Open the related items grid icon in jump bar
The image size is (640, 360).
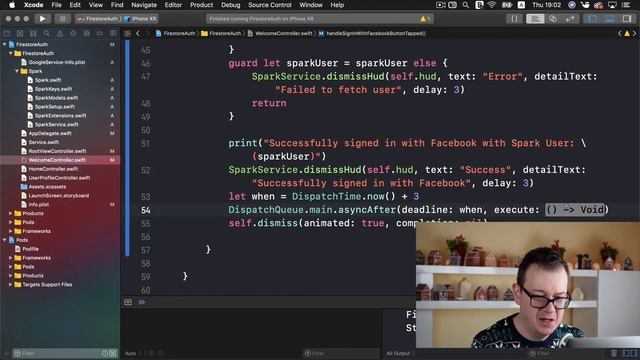(127, 33)
